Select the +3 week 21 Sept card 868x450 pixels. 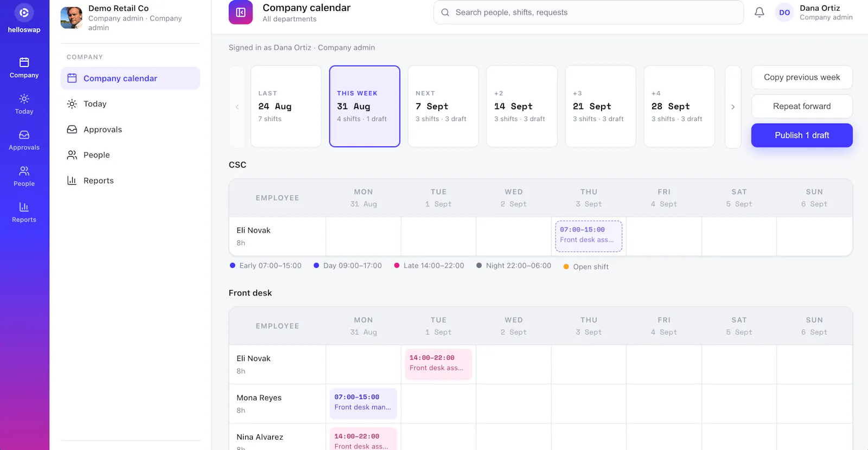pyautogui.click(x=601, y=106)
